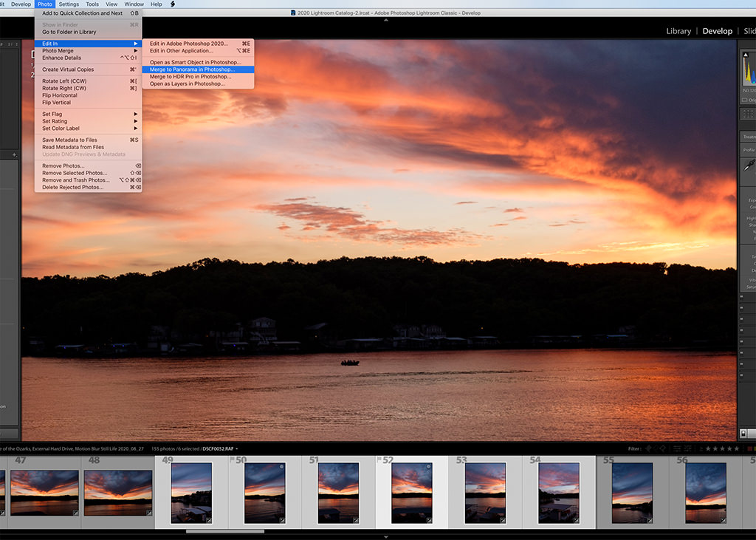Viewport: 756px width, 540px height.
Task: Select Rotate Left (CCW)
Action: click(89, 81)
